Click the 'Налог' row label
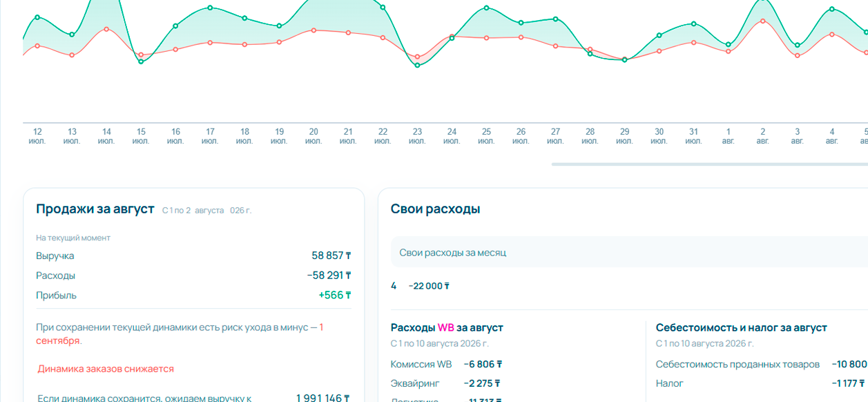The height and width of the screenshot is (402, 868). pyautogui.click(x=670, y=383)
